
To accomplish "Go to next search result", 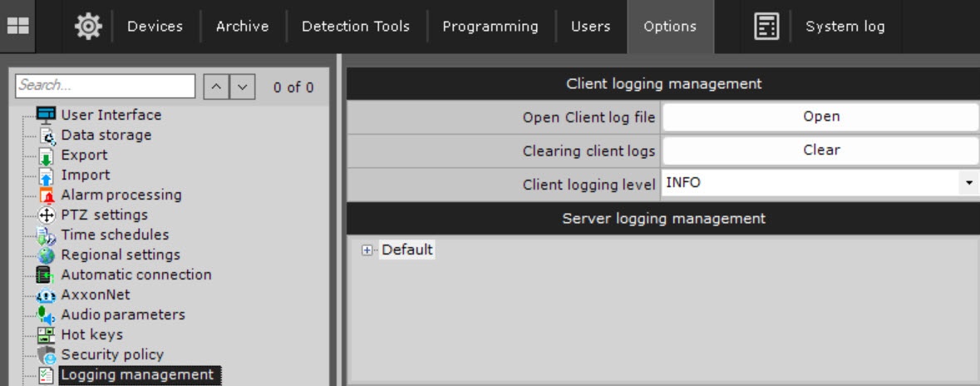I will [x=243, y=87].
